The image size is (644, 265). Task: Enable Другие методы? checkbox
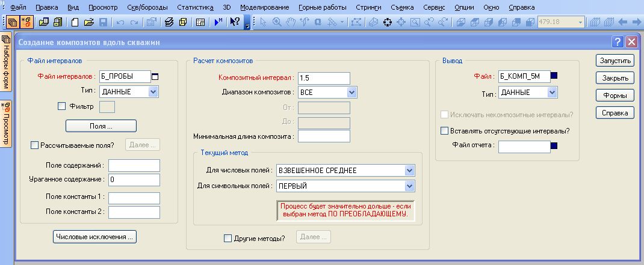[228, 238]
